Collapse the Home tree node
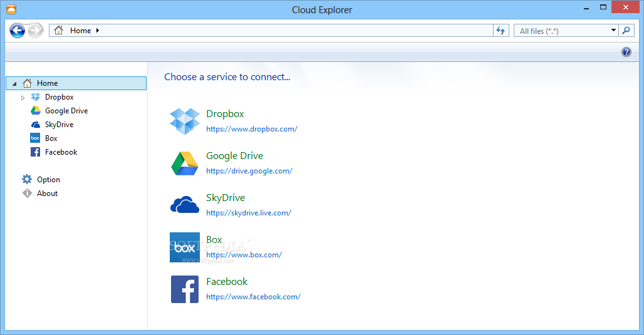Screen dimensions: 644x335 14,83
